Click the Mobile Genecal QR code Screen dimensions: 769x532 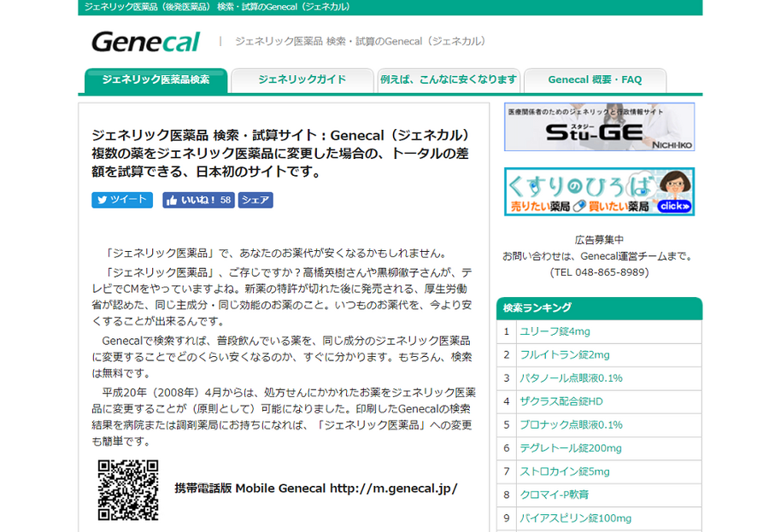coord(128,490)
